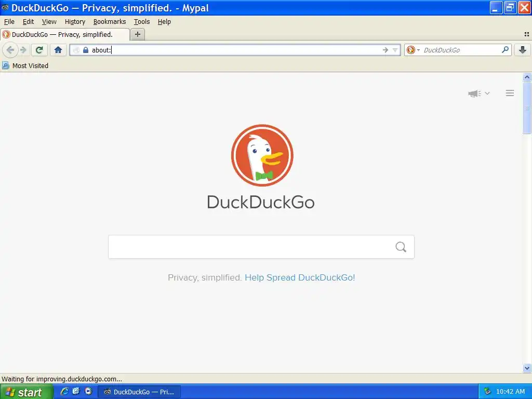Screen dimensions: 532x399
Task: Go forward with the Forward arrow button
Action: [x=23, y=50]
